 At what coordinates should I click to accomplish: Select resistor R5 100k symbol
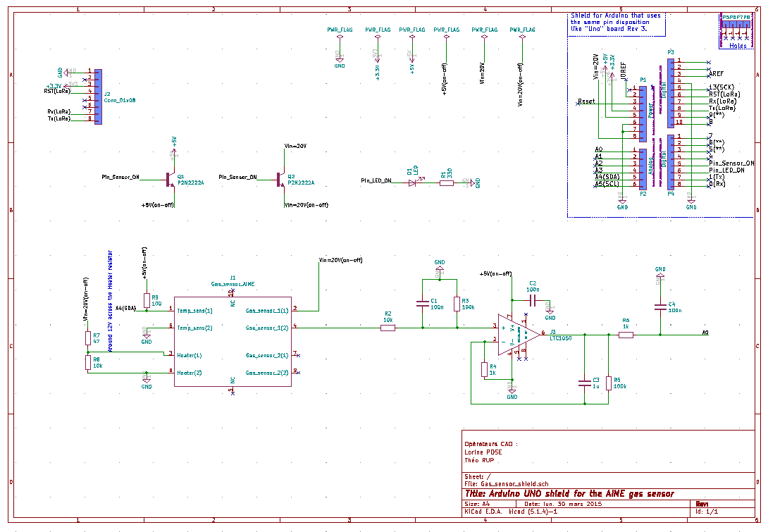(x=609, y=383)
